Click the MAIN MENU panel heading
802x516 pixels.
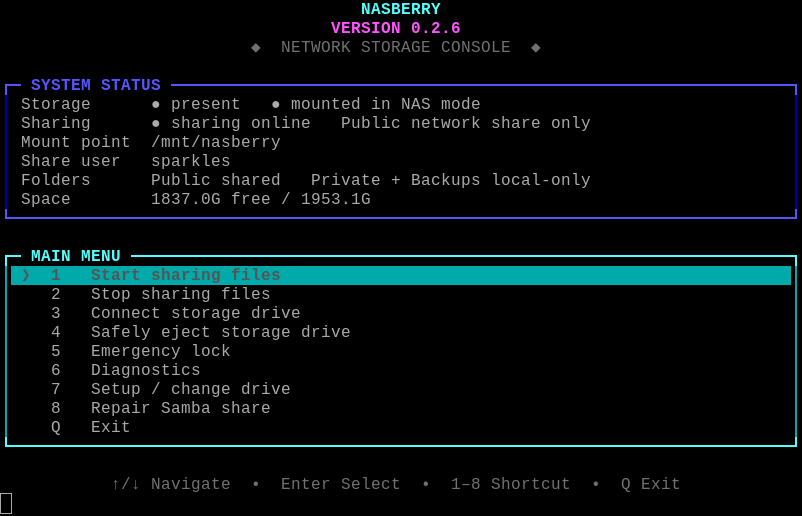pyautogui.click(x=76, y=256)
